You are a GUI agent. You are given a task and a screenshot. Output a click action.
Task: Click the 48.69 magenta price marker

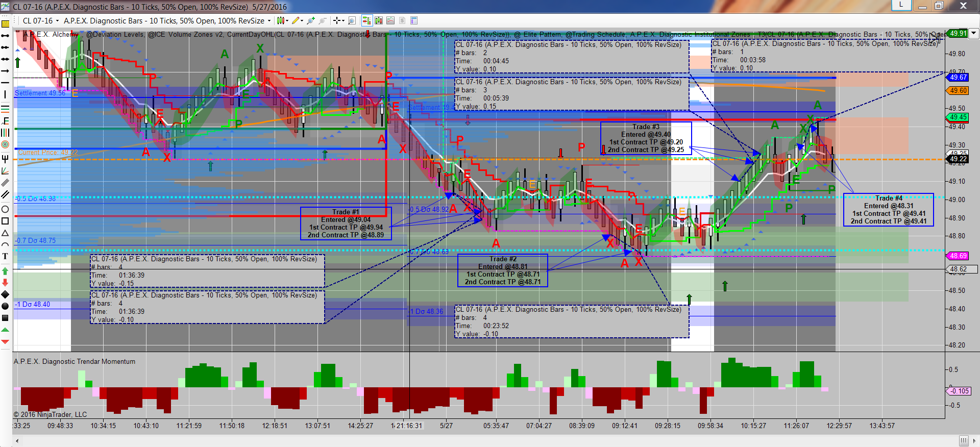coord(958,256)
